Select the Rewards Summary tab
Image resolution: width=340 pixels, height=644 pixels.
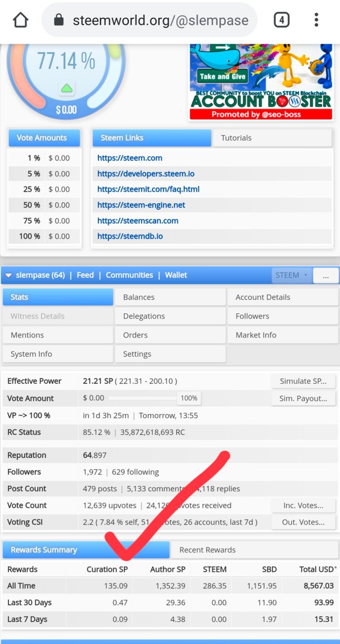[x=86, y=550]
